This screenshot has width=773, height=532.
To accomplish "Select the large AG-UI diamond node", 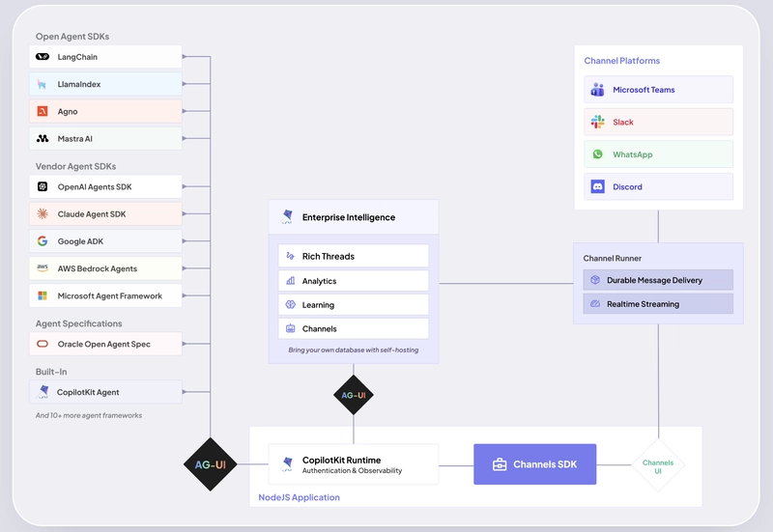I will point(211,464).
